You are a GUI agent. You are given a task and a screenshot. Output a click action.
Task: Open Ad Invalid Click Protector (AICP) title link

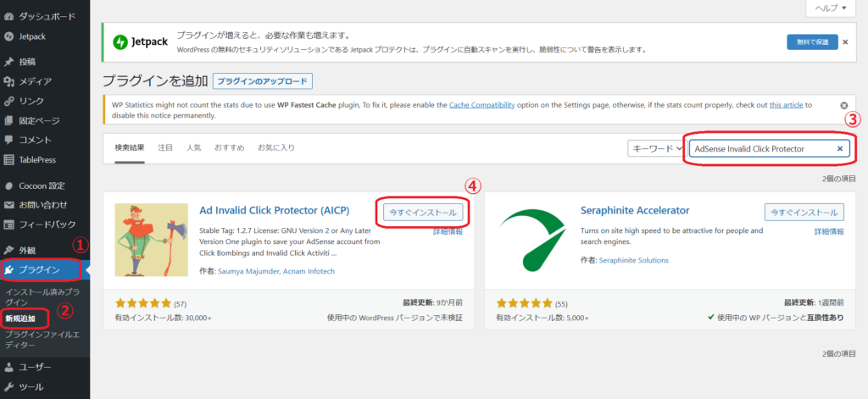pos(274,211)
